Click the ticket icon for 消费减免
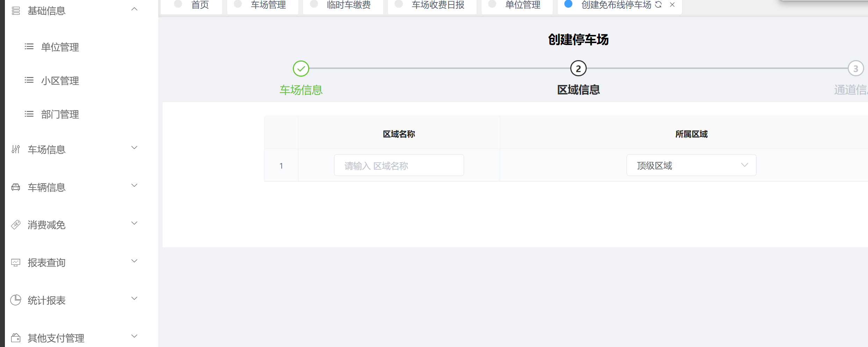This screenshot has width=868, height=347. (16, 225)
